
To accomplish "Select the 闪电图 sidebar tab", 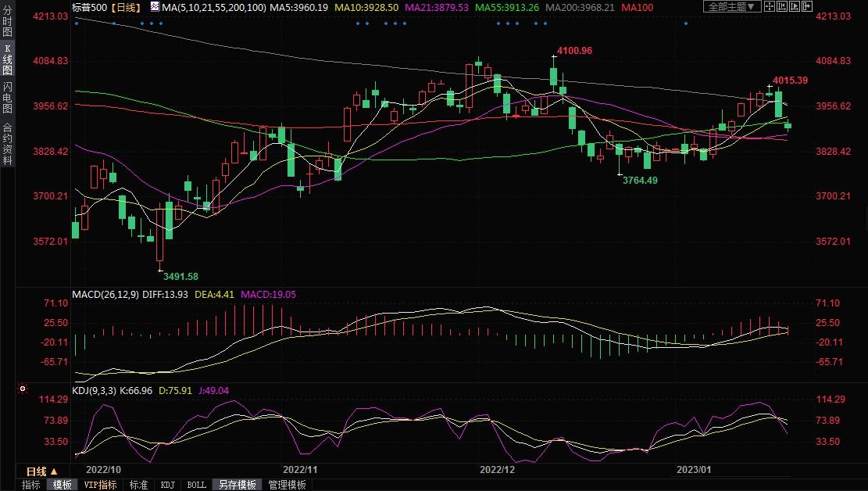I will (x=7, y=98).
